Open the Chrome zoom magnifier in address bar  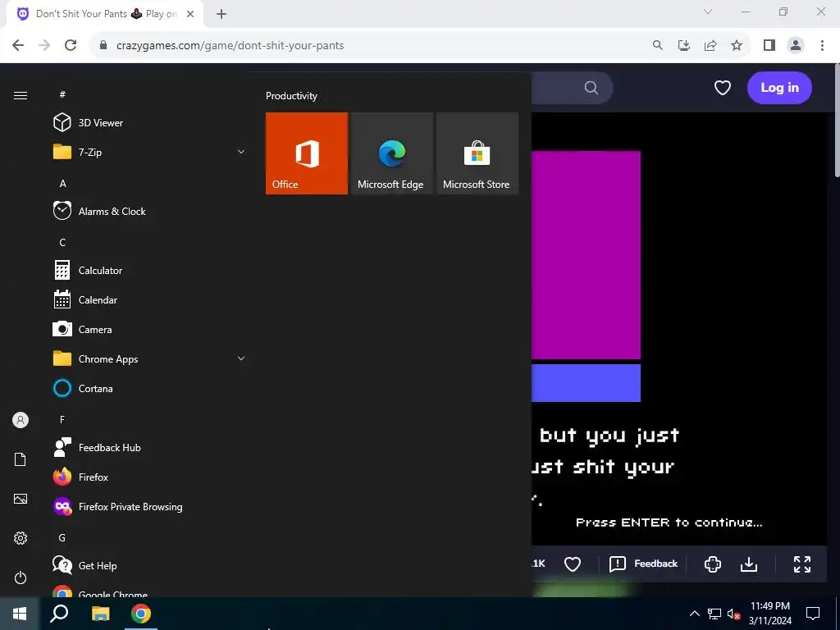click(657, 45)
